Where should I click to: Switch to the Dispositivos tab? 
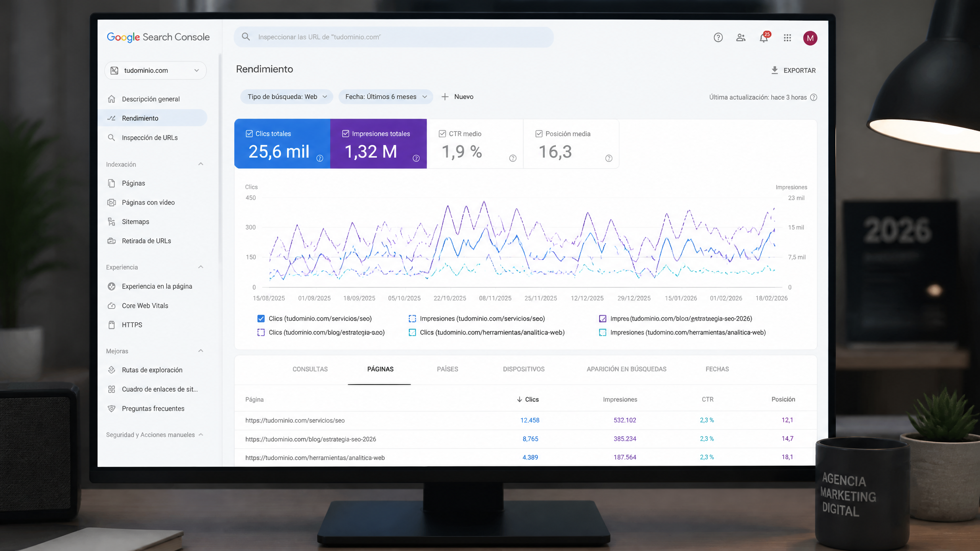click(x=524, y=369)
